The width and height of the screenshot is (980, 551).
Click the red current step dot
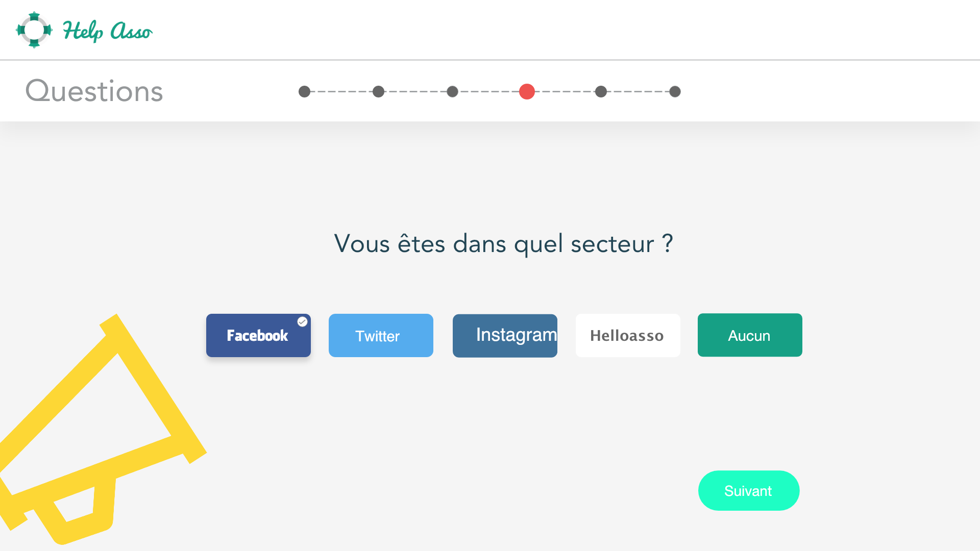[527, 91]
